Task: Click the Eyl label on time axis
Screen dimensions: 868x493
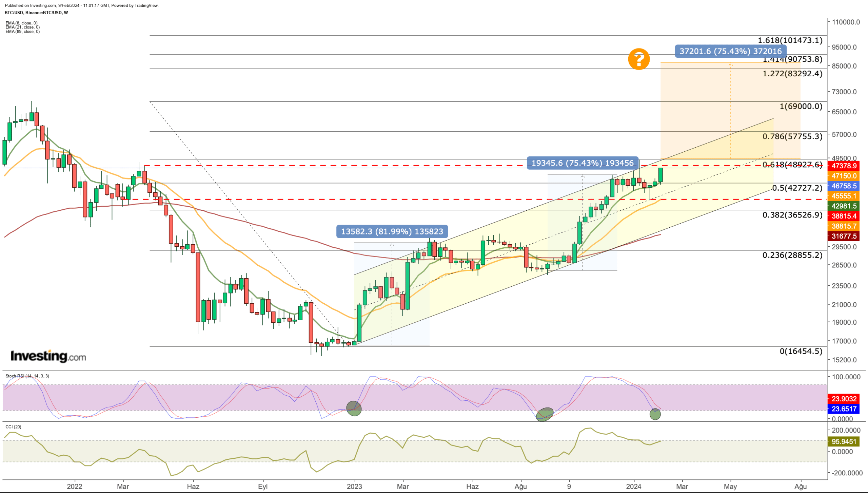Action: (x=263, y=487)
